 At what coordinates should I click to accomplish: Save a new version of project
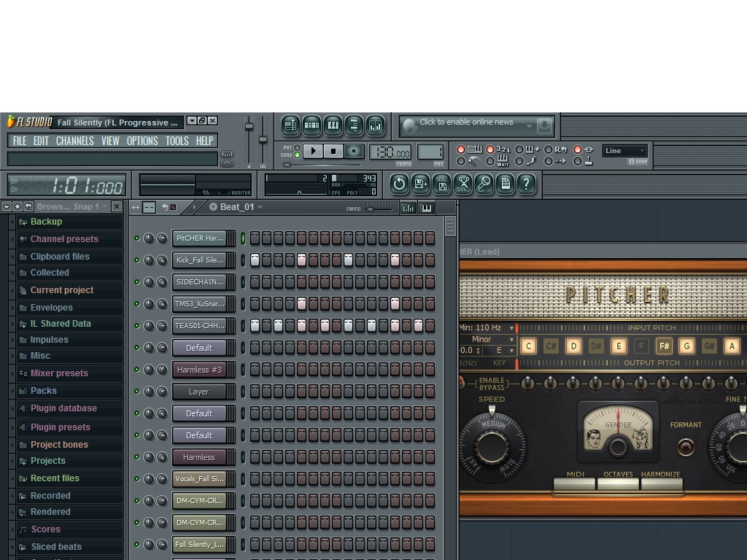point(421,184)
